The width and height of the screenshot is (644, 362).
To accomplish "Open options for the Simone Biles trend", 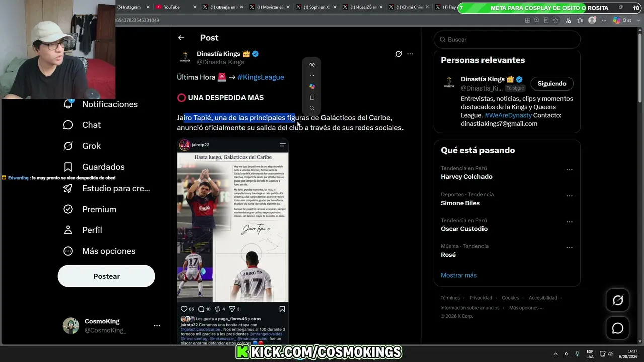I will 569,196.
